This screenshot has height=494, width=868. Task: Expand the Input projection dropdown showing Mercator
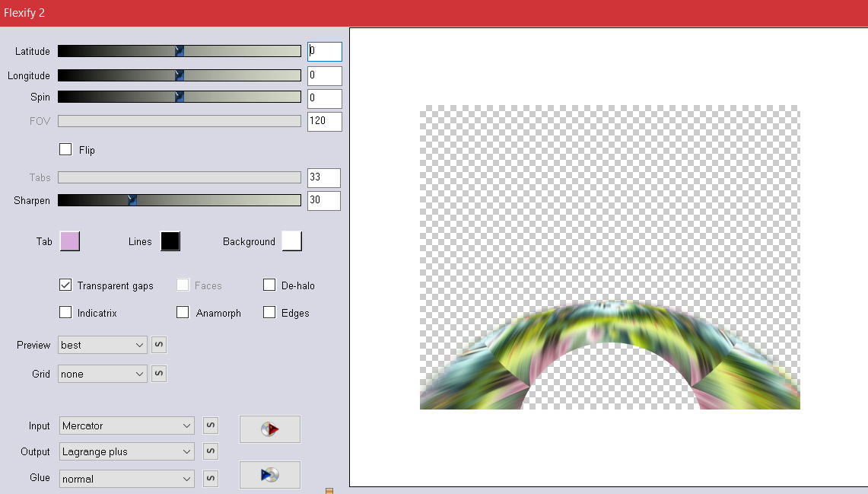127,425
